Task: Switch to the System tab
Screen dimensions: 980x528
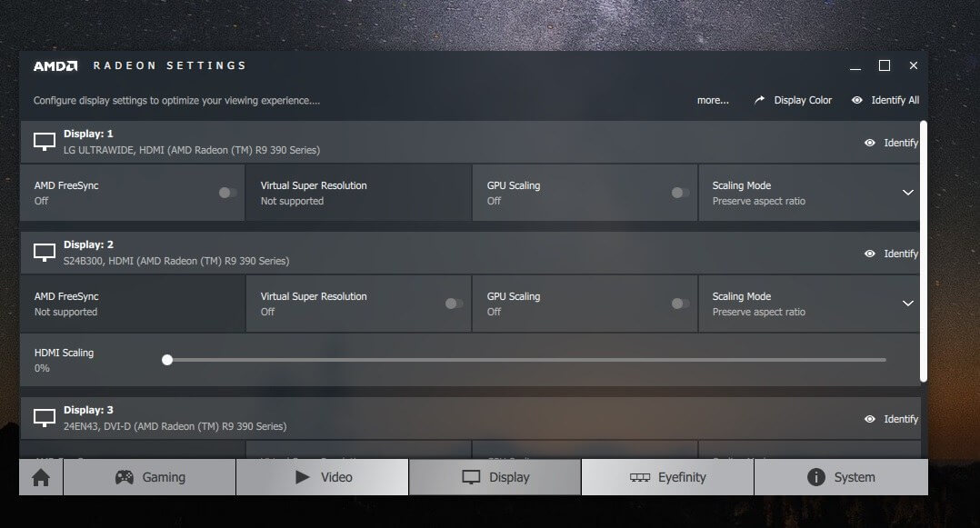Action: 841,477
